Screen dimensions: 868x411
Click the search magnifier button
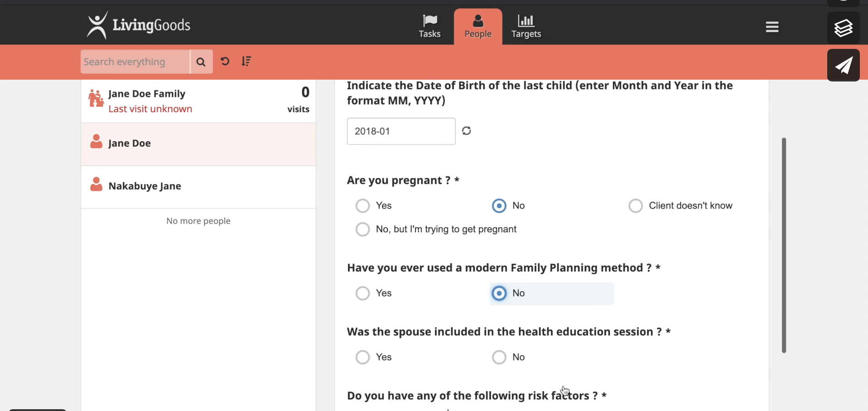pos(201,62)
